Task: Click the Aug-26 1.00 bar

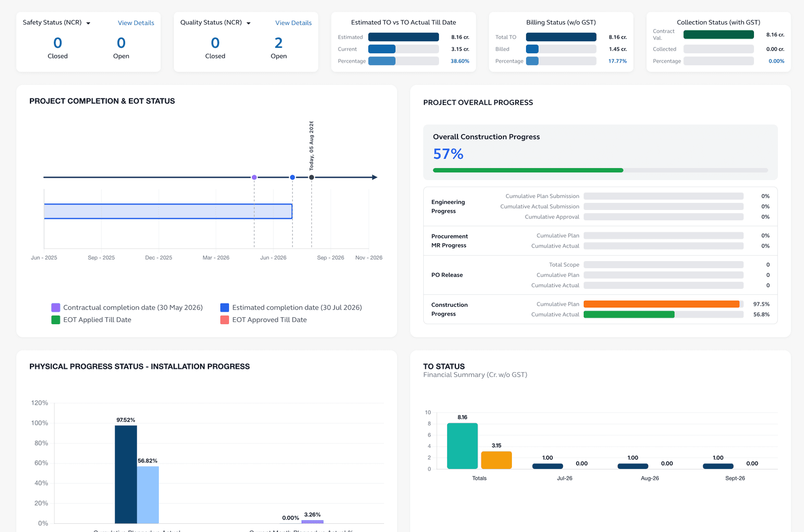Action: pyautogui.click(x=633, y=466)
